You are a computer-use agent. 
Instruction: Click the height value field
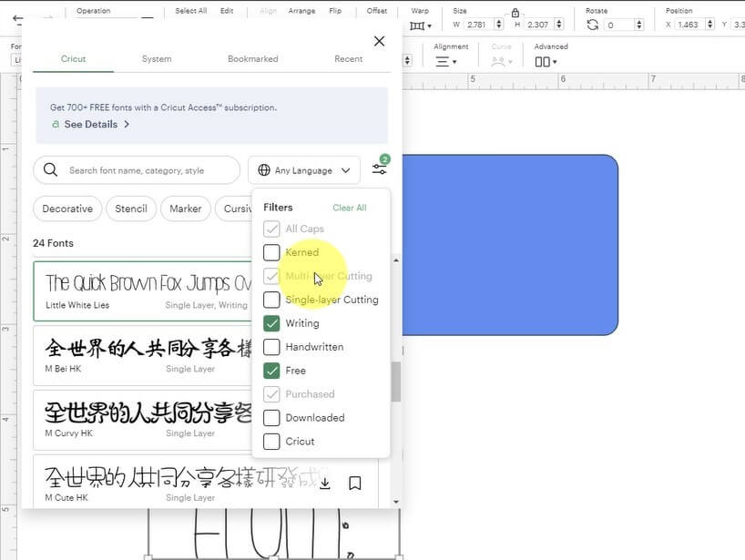pyautogui.click(x=539, y=25)
